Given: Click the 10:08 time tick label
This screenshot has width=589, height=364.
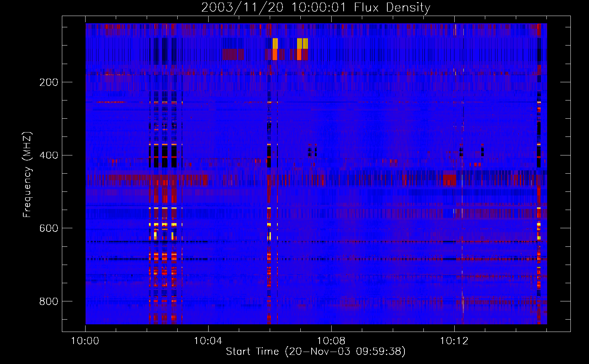Looking at the screenshot, I should coord(331,341).
